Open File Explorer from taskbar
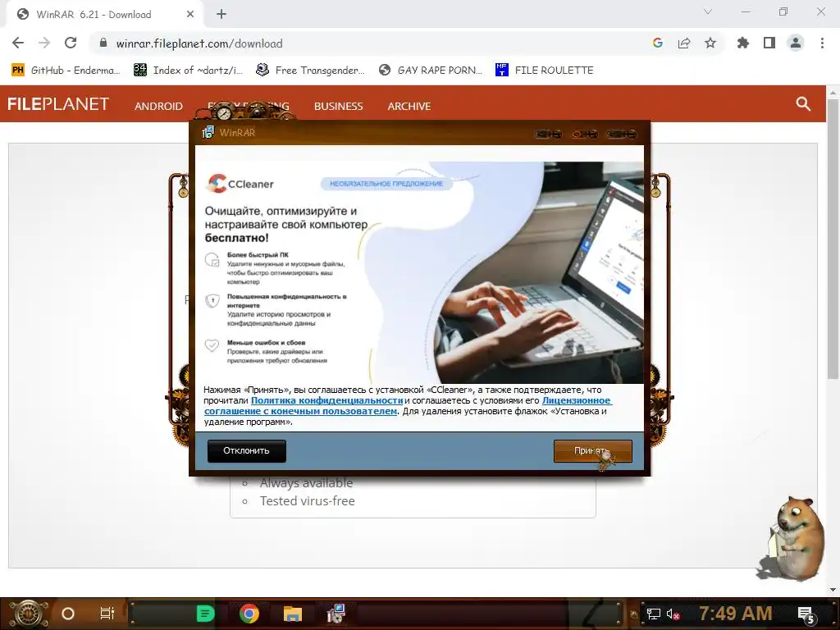 pyautogui.click(x=293, y=614)
